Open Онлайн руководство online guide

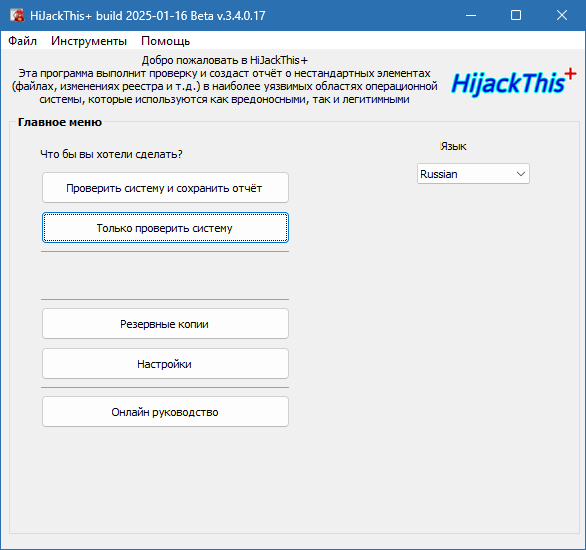click(165, 411)
